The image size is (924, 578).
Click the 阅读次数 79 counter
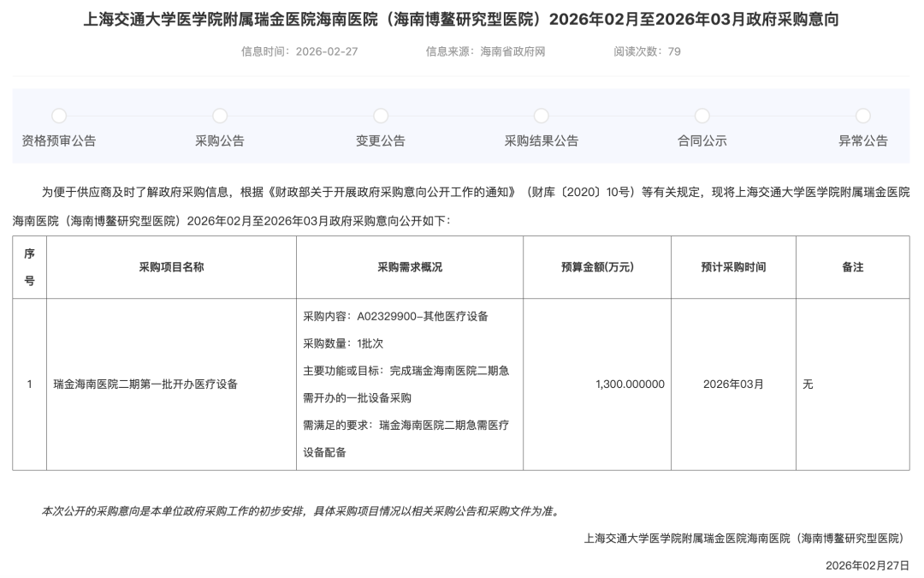pos(647,51)
